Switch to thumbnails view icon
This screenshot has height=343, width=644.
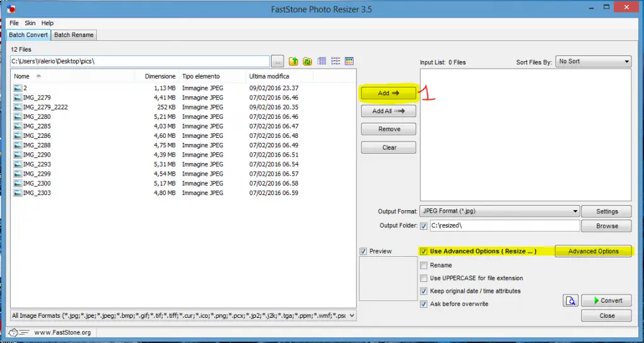pos(349,61)
